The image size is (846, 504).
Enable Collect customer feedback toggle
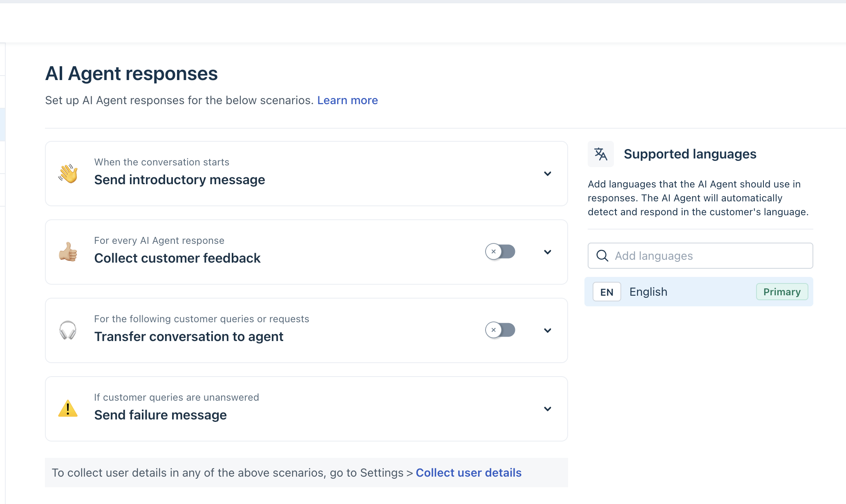click(500, 252)
